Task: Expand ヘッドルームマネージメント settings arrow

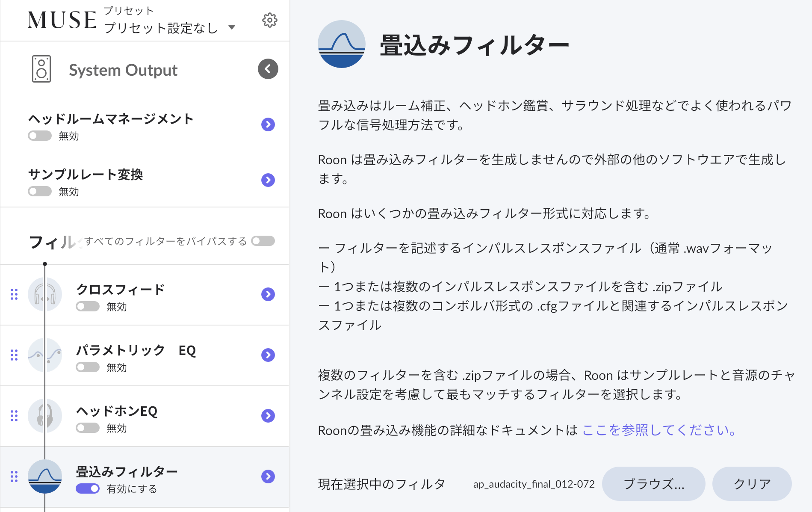Action: pos(268,124)
